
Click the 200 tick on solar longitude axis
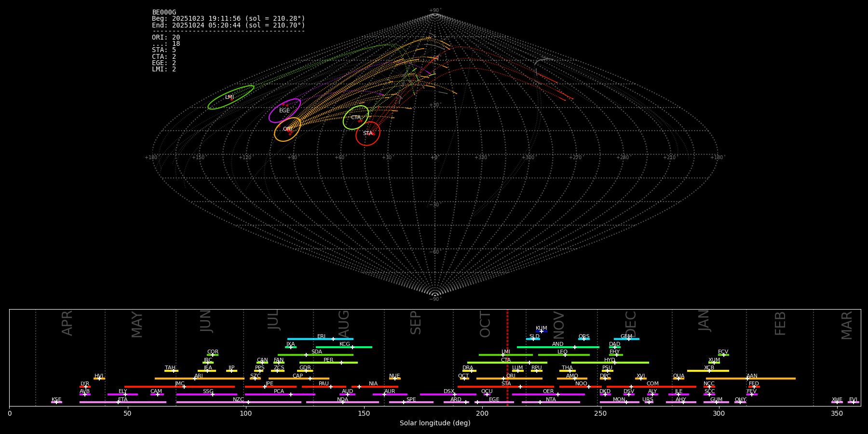coord(482,413)
